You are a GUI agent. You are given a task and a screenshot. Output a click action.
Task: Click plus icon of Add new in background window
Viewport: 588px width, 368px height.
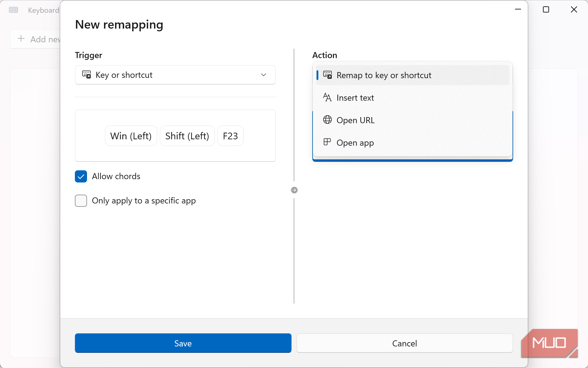(21, 39)
